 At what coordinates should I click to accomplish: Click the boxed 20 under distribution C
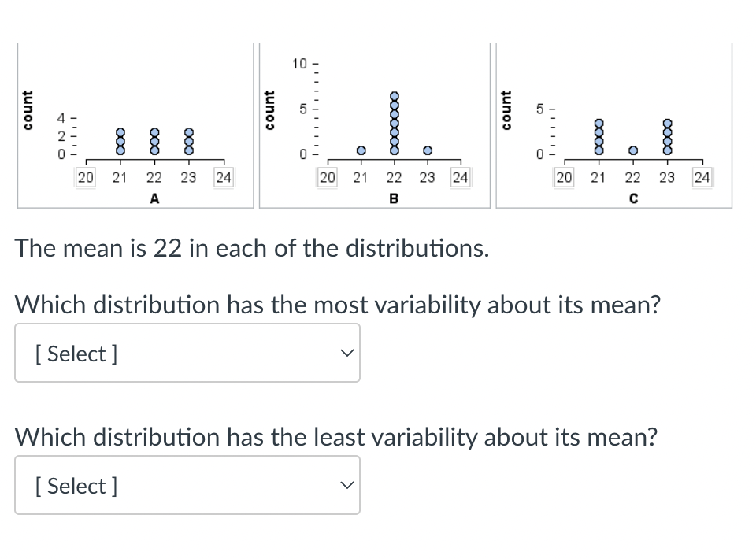(564, 177)
